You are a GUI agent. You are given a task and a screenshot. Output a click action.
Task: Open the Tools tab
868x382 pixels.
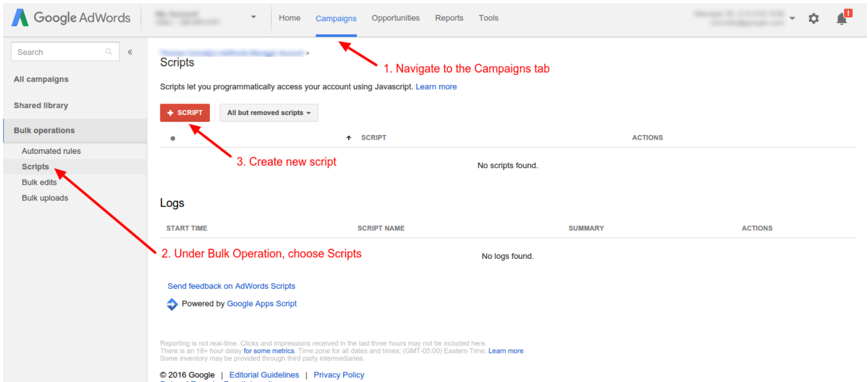coord(488,18)
